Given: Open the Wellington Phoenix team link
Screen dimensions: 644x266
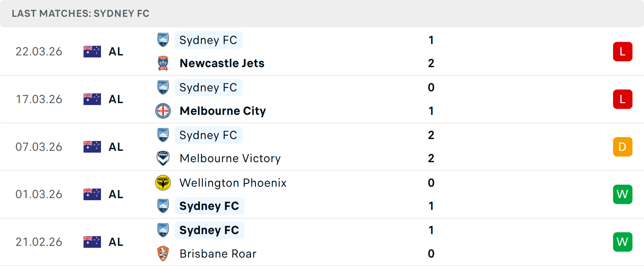Looking at the screenshot, I should click(x=233, y=183).
